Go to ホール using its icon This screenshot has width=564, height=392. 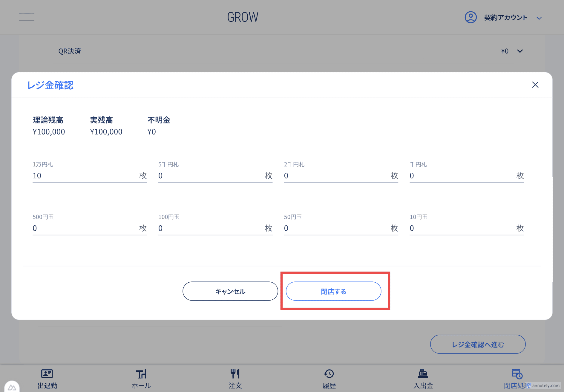[141, 374]
